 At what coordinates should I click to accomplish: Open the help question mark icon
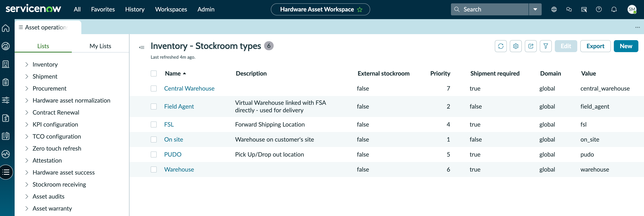point(599,10)
